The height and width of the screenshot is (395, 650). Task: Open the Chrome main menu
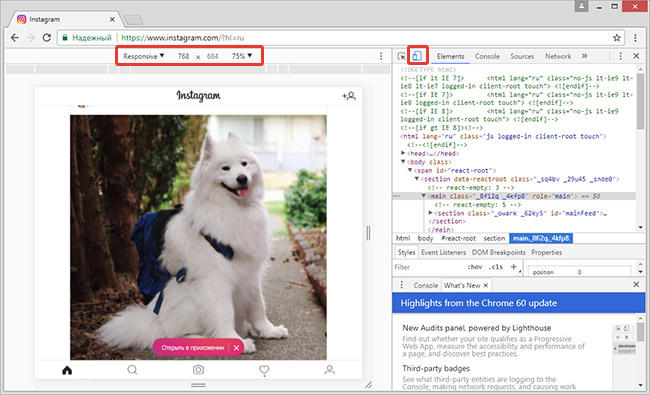pyautogui.click(x=635, y=38)
